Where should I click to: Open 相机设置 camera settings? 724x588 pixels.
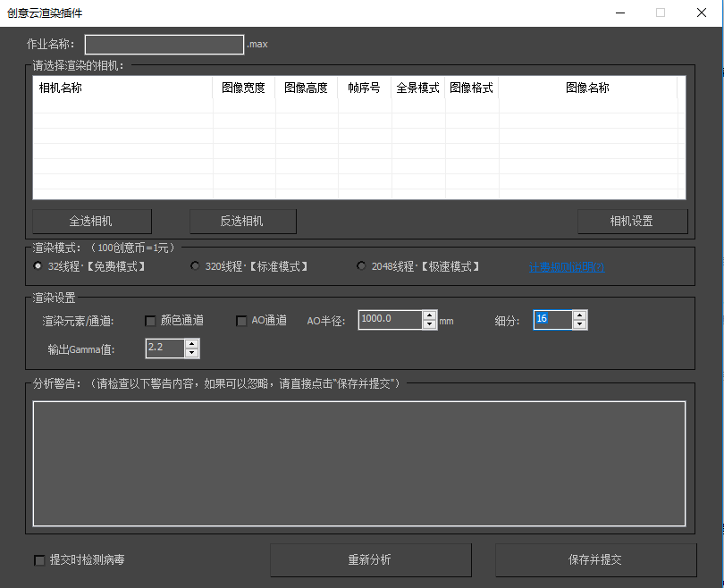pos(632,221)
